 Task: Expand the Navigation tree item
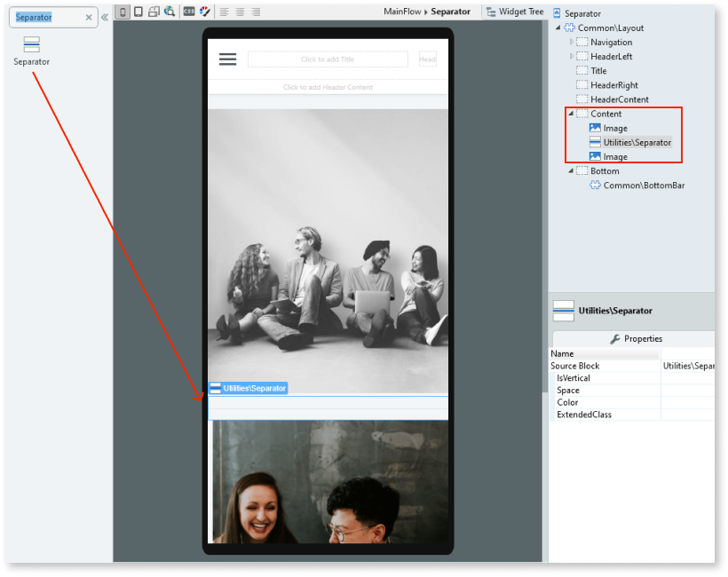573,42
